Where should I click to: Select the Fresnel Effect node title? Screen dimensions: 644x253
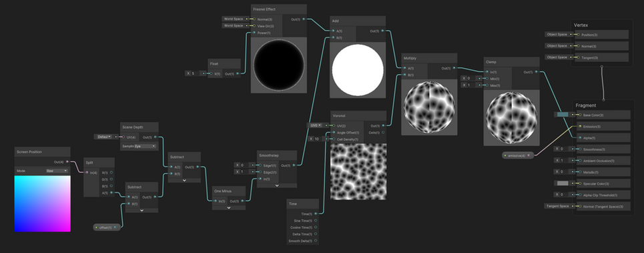coord(264,9)
